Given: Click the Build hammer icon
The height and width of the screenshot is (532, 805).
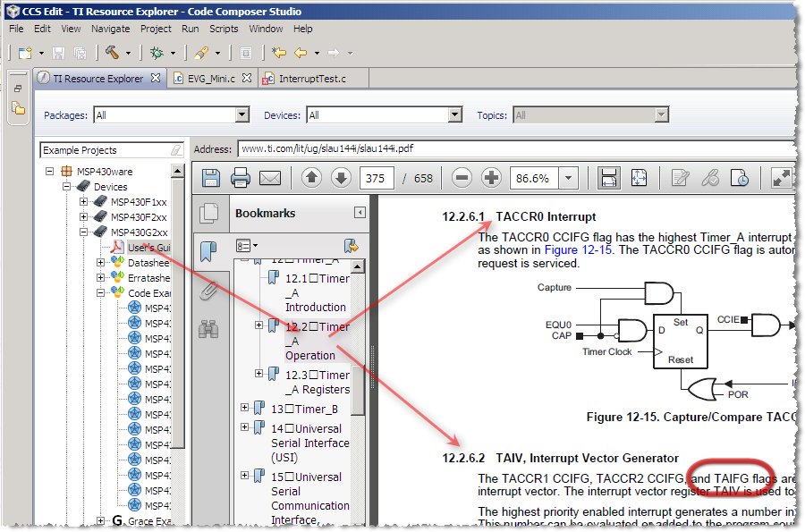Looking at the screenshot, I should click(112, 53).
